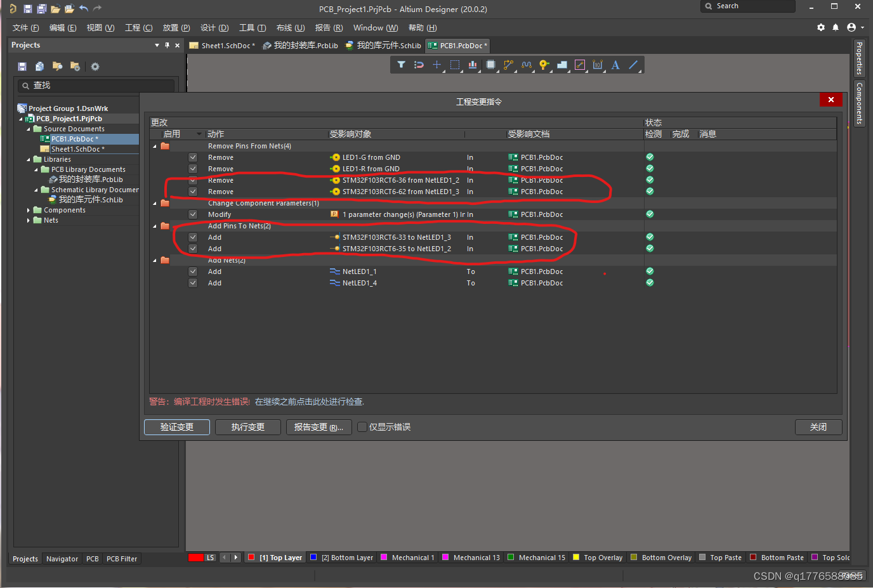Image resolution: width=873 pixels, height=588 pixels.
Task: Collapse Add Nets group
Action: pos(155,261)
